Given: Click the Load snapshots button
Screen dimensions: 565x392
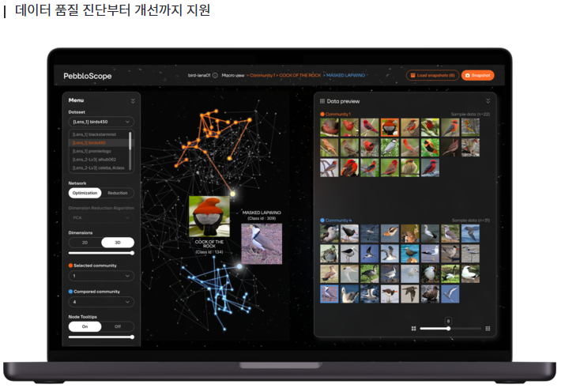Looking at the screenshot, I should 432,75.
